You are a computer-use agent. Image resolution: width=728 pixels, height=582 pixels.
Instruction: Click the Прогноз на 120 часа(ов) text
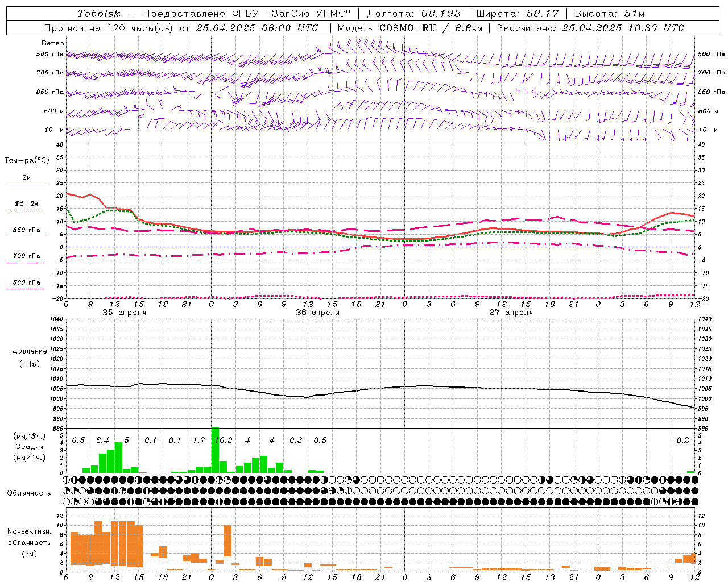pyautogui.click(x=110, y=28)
